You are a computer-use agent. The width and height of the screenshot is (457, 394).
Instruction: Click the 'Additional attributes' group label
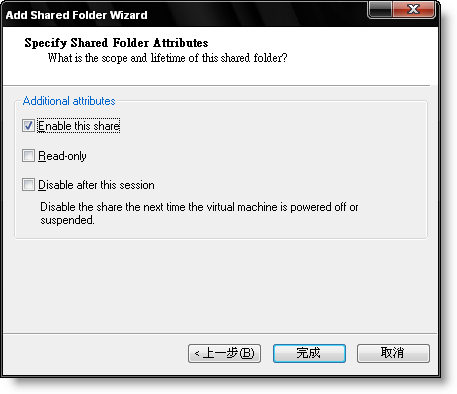[x=69, y=101]
